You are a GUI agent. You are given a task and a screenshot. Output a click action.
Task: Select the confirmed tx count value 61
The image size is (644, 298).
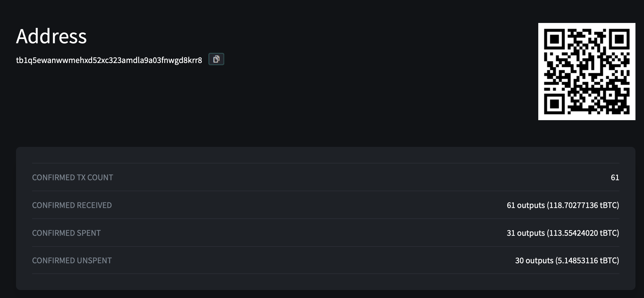point(615,178)
